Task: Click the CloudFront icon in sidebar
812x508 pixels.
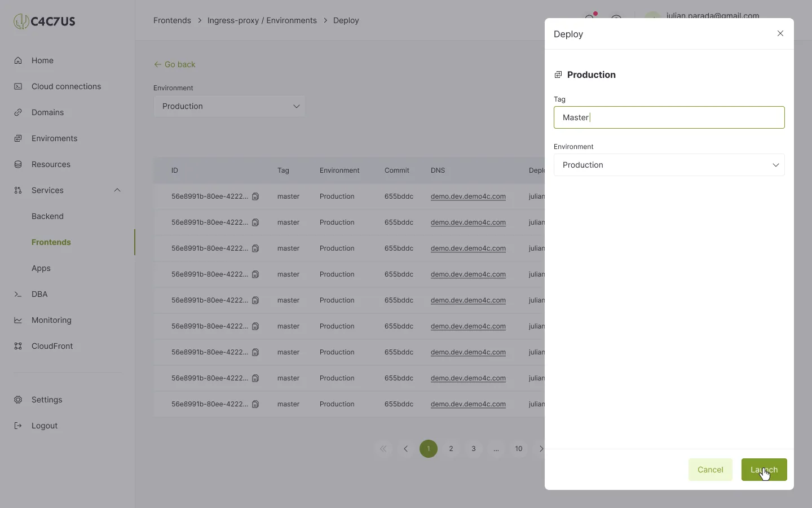Action: tap(18, 346)
